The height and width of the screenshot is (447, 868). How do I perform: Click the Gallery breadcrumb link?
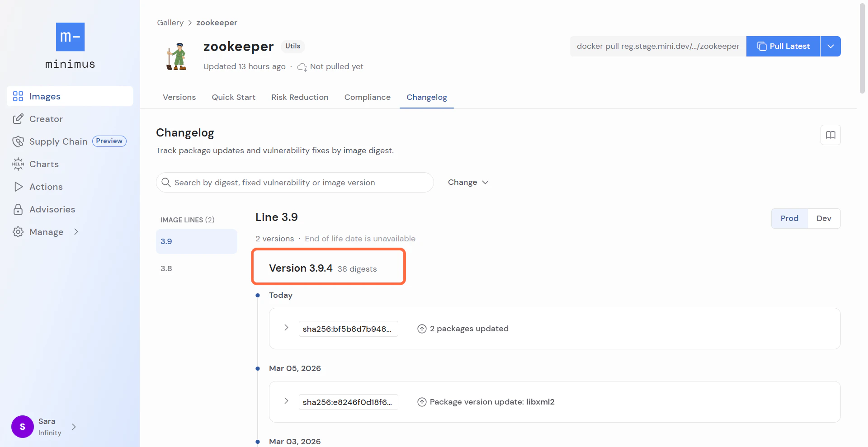click(170, 23)
